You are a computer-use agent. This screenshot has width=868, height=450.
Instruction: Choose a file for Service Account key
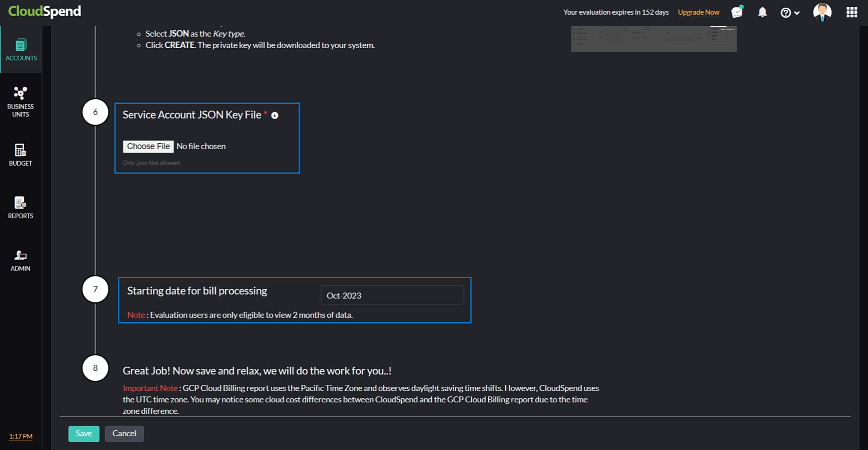(x=148, y=146)
